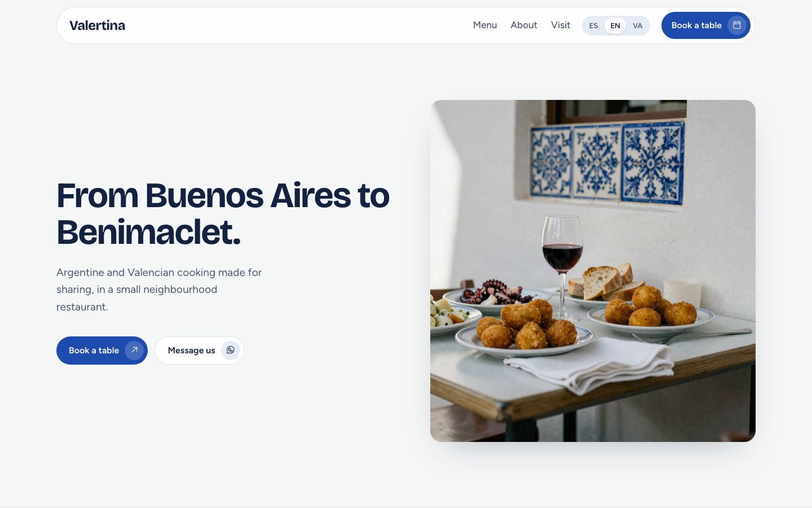The width and height of the screenshot is (812, 508).
Task: Open the croquettes and wine hero photo
Action: tap(593, 271)
